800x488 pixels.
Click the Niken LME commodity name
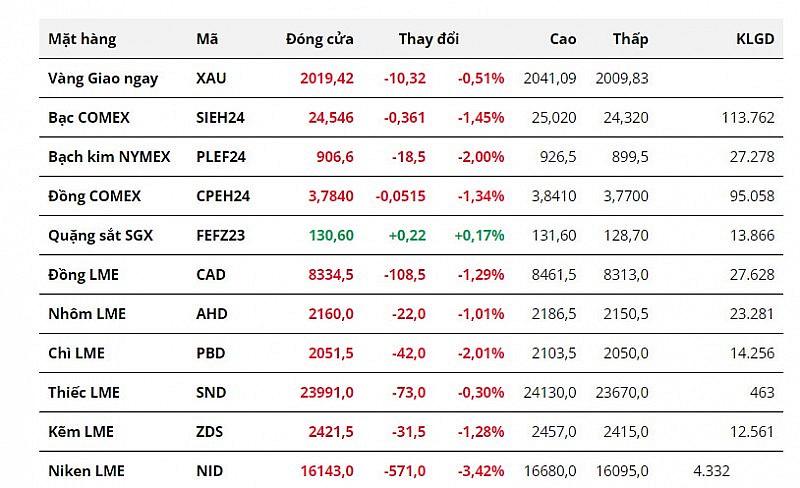click(86, 471)
